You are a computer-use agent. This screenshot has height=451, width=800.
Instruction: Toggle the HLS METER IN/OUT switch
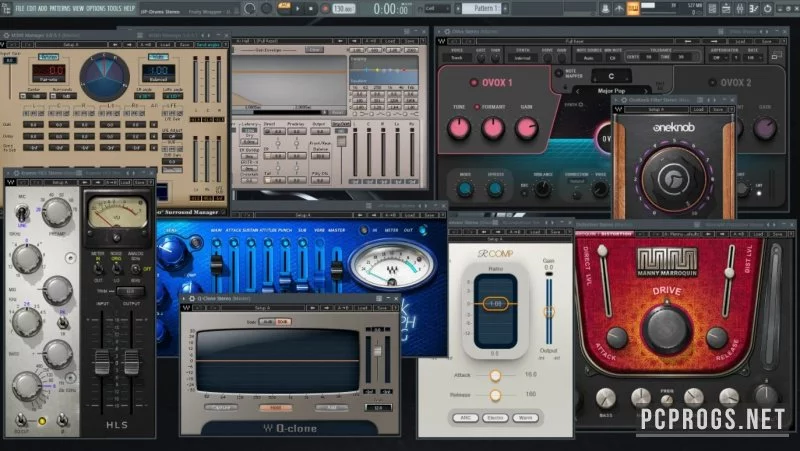pyautogui.click(x=98, y=269)
